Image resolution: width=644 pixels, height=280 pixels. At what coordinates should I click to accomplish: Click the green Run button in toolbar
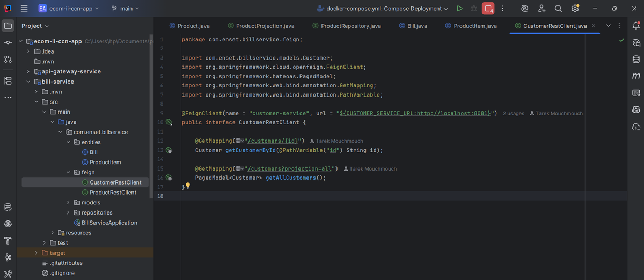[x=459, y=9]
